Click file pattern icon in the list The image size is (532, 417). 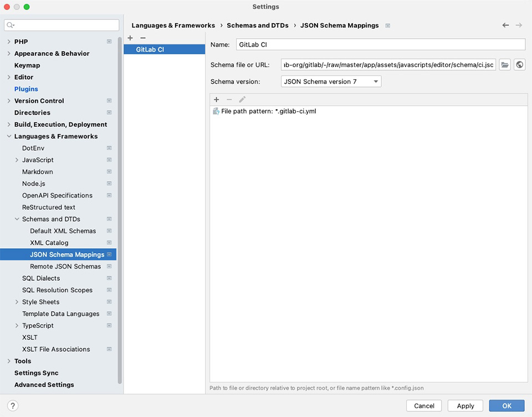point(216,111)
